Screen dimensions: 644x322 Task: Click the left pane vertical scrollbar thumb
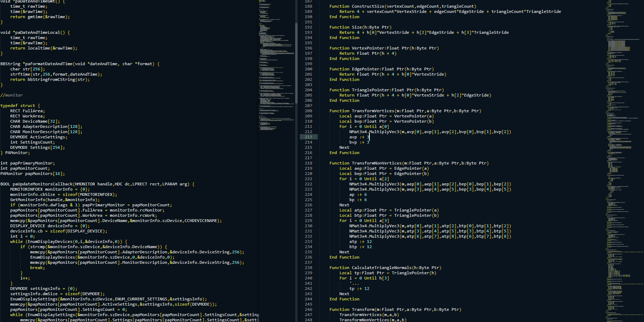click(x=296, y=63)
